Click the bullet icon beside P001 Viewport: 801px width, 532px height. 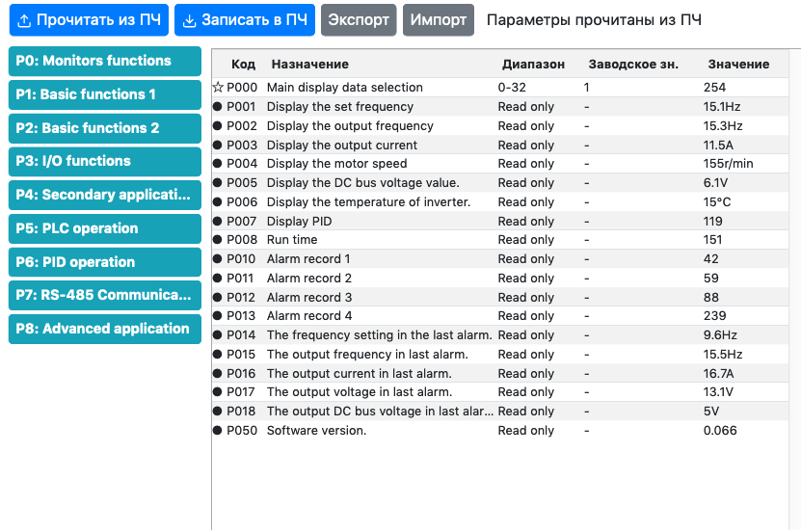(218, 107)
